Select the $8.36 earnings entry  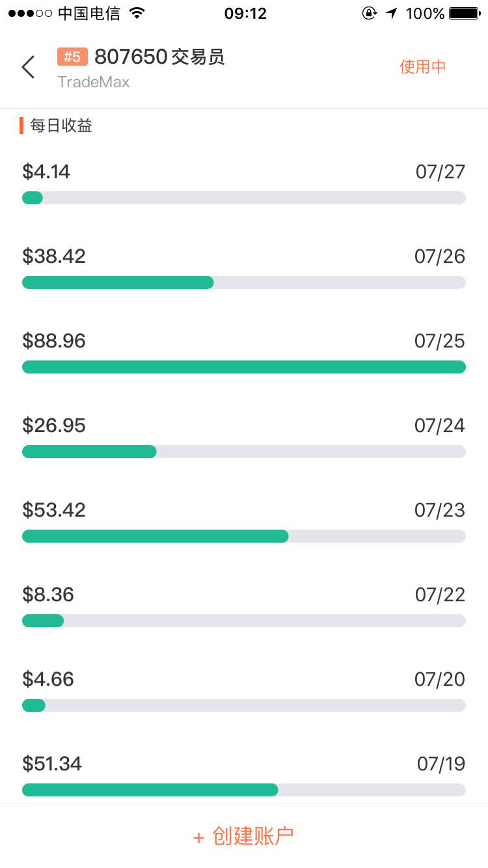48,595
